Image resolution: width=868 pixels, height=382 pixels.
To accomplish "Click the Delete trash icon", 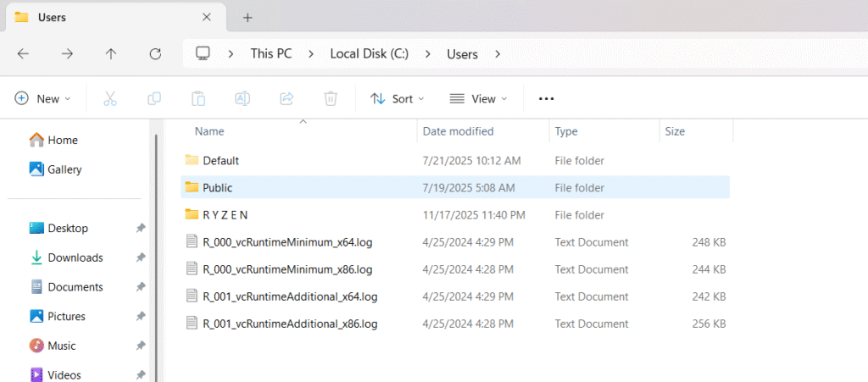I will pyautogui.click(x=331, y=99).
